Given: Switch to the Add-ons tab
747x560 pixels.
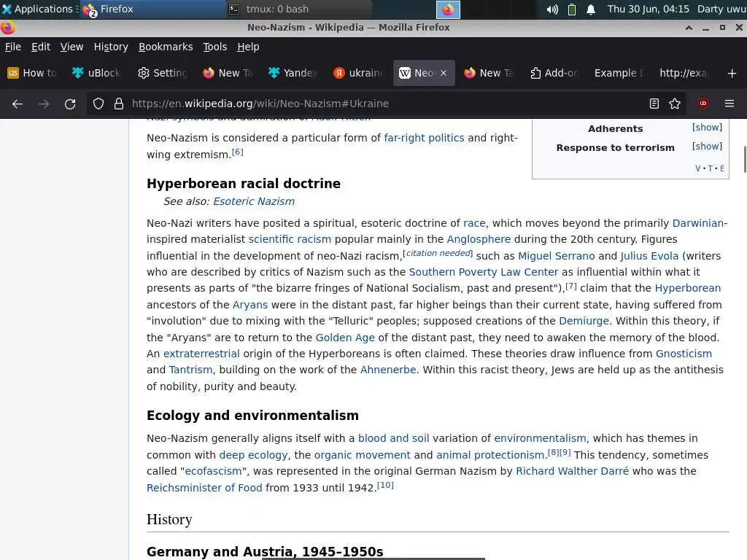Looking at the screenshot, I should [554, 73].
